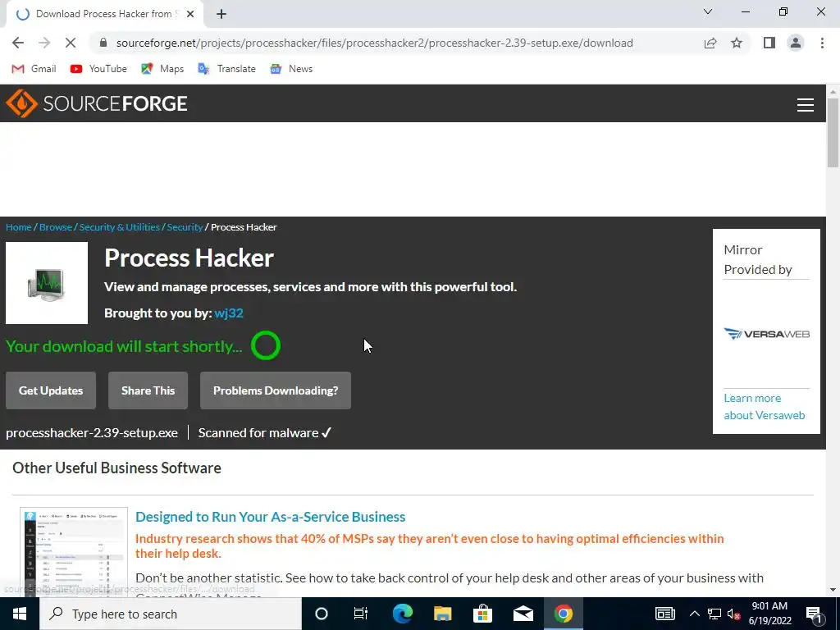
Task: Click the scrollbar down arrow
Action: click(833, 589)
